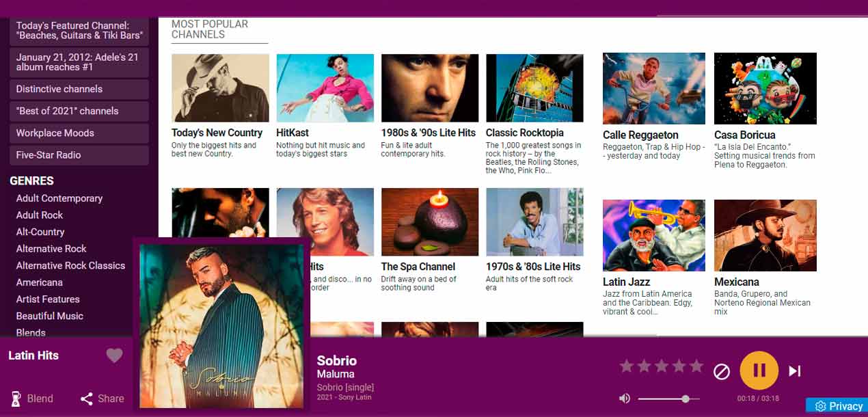The height and width of the screenshot is (417, 868).
Task: Click the 00:18 / 03:18 time display
Action: 758,399
